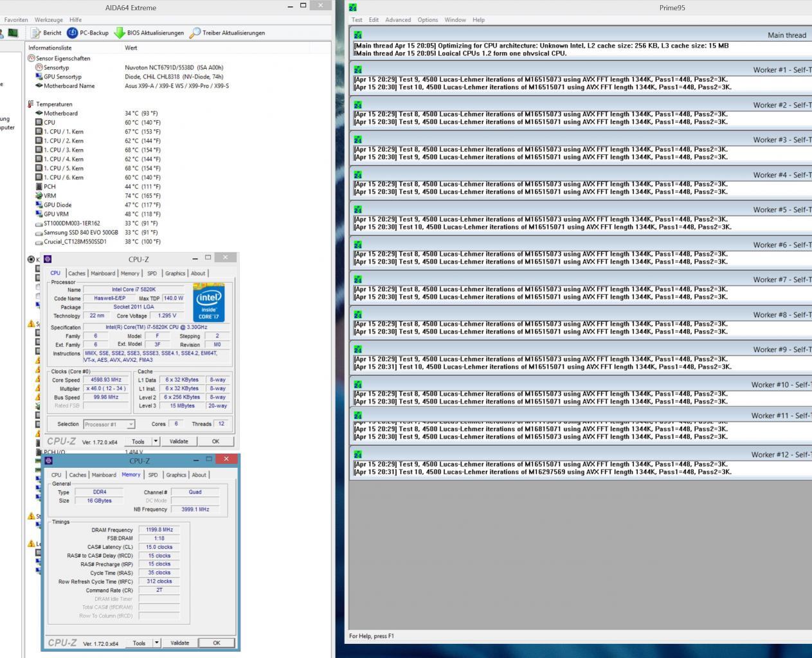Switch to Memory tab in upper CPU-Z window
812x658 pixels.
tap(130, 273)
